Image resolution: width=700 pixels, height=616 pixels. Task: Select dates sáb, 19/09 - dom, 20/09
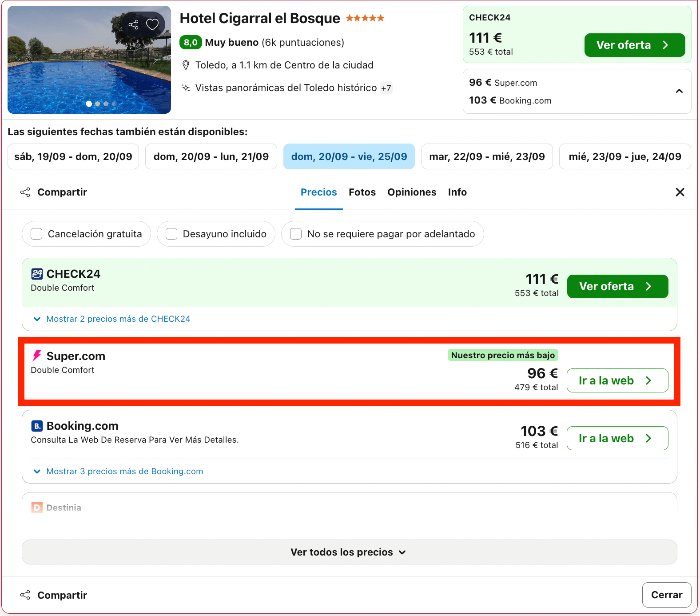click(x=73, y=156)
